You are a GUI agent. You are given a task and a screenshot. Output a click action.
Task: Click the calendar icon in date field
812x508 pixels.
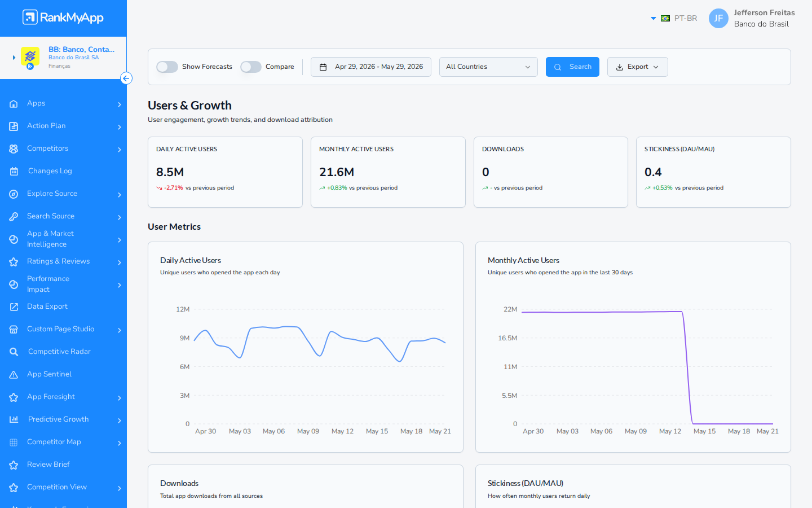[x=323, y=67]
